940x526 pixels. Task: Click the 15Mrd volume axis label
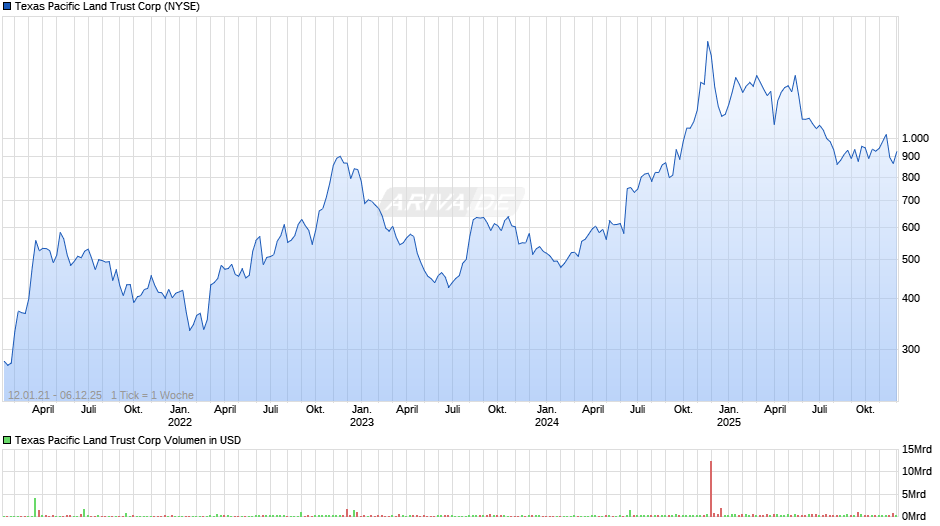917,450
